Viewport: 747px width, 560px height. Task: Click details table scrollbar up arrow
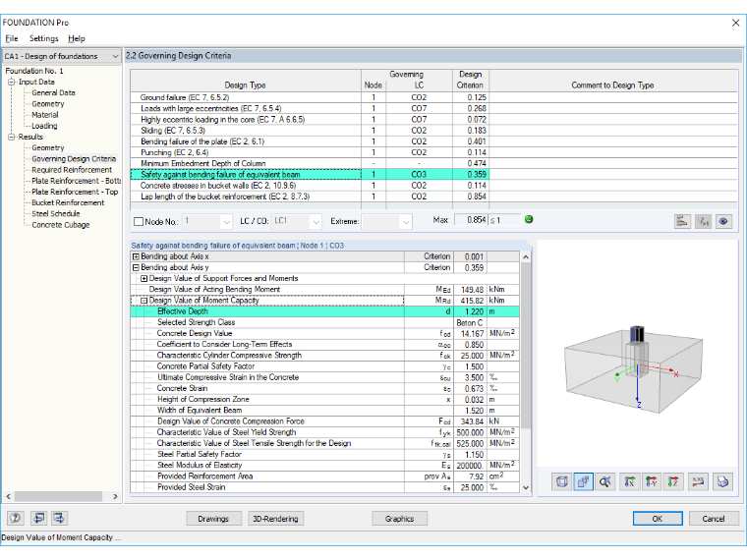pyautogui.click(x=526, y=257)
